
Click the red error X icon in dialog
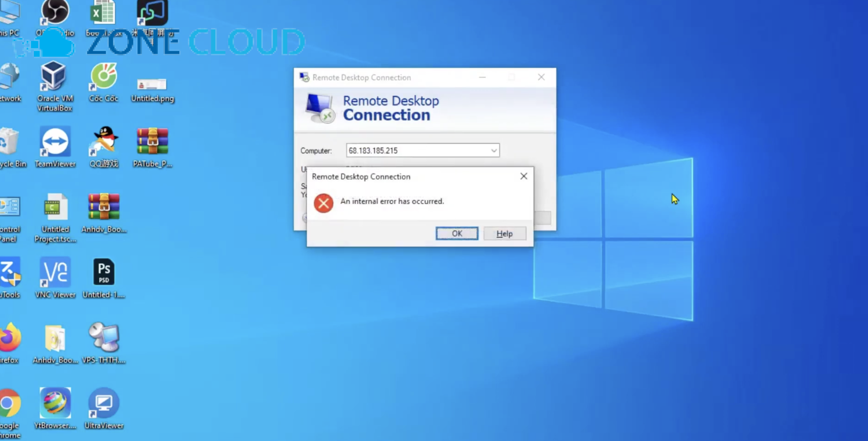323,203
